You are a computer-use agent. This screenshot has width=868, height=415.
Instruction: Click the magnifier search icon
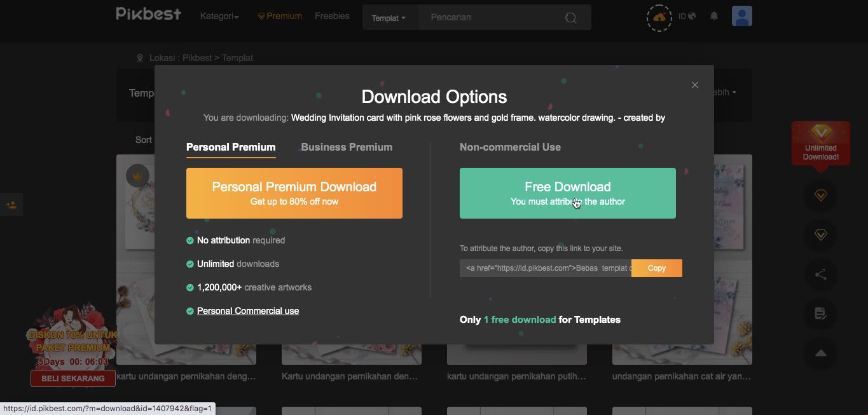pos(570,18)
